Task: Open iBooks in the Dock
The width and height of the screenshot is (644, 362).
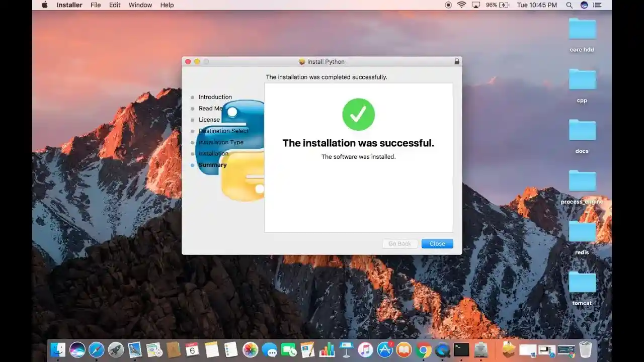Action: (x=404, y=349)
